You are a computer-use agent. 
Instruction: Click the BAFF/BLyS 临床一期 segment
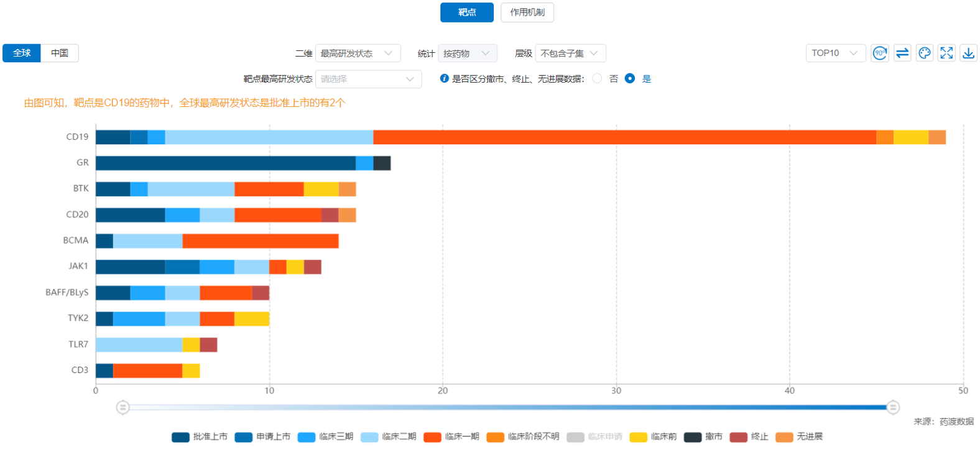pos(226,293)
